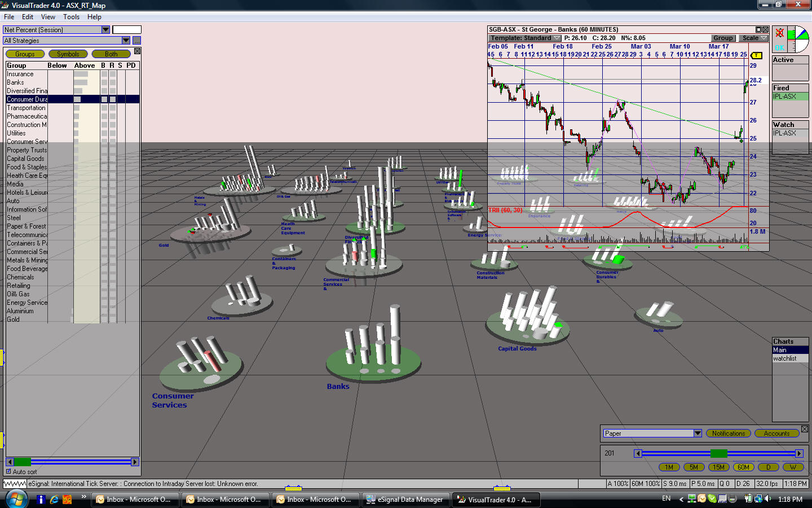The height and width of the screenshot is (508, 812).
Task: Show hidden tray icons arrow
Action: [x=681, y=500]
